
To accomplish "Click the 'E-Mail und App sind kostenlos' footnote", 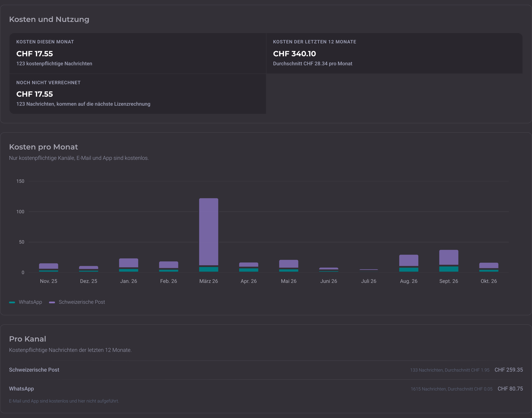I will tap(64, 401).
